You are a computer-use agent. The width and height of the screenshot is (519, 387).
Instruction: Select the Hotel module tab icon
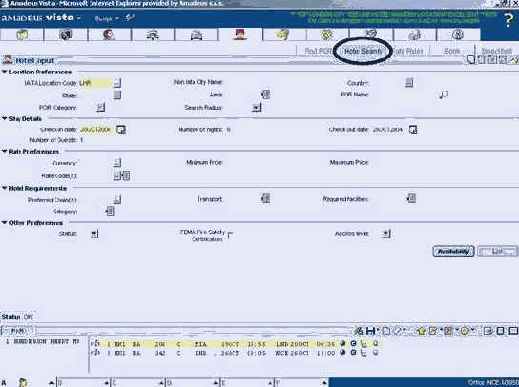pyautogui.click(x=240, y=35)
